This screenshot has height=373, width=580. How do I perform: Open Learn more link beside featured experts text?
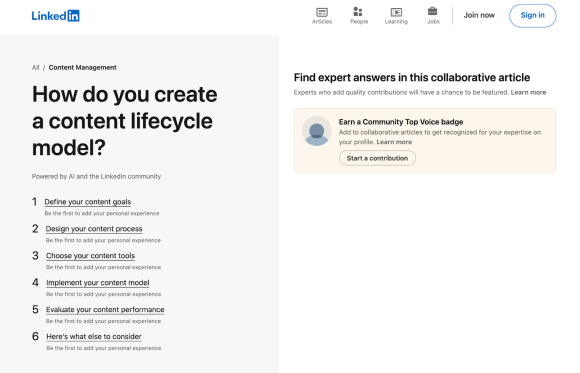[x=528, y=93]
